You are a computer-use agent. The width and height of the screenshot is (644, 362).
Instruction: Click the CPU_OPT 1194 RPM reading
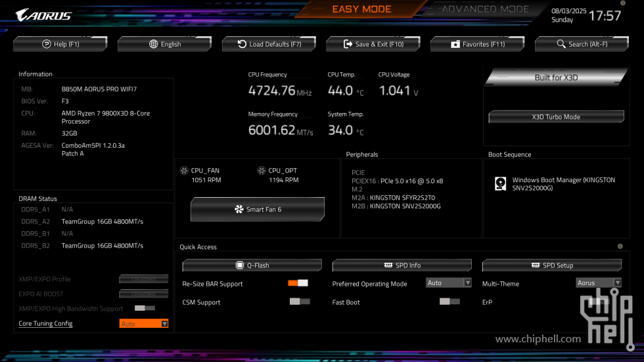point(284,180)
